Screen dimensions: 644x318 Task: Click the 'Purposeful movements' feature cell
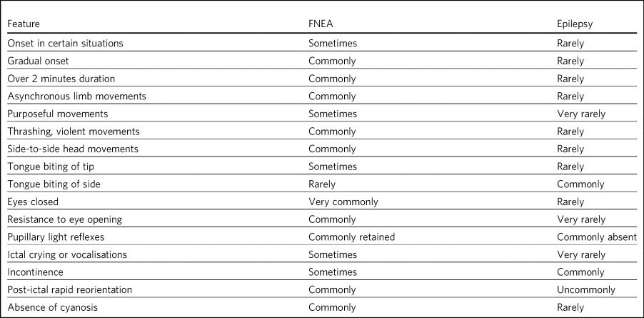point(54,114)
